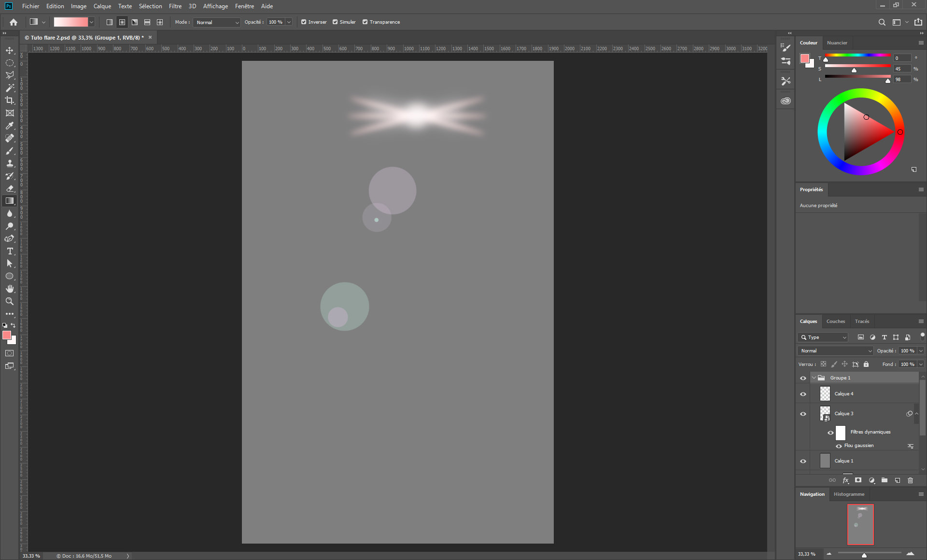The width and height of the screenshot is (927, 560).
Task: Switch to the Nuancier tab
Action: (837, 43)
